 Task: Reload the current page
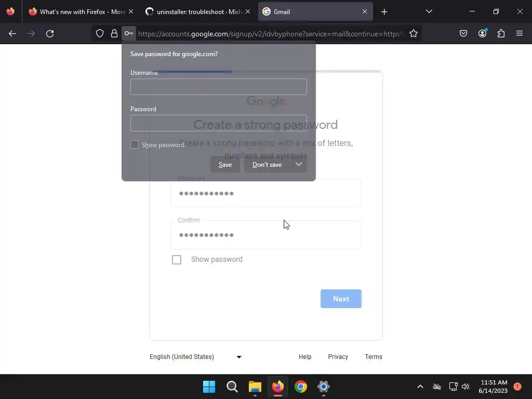click(50, 34)
